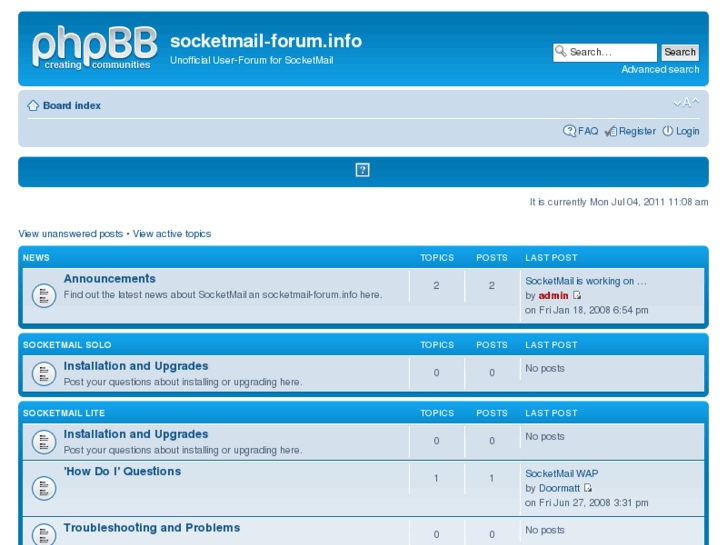Image resolution: width=727 pixels, height=545 pixels.
Task: Click the Register checklist icon
Action: click(611, 131)
